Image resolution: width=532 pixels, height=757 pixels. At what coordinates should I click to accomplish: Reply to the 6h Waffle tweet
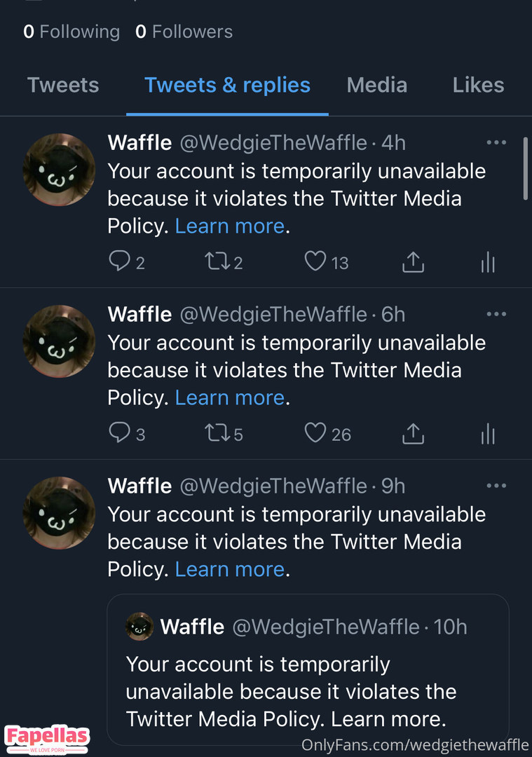click(x=119, y=434)
